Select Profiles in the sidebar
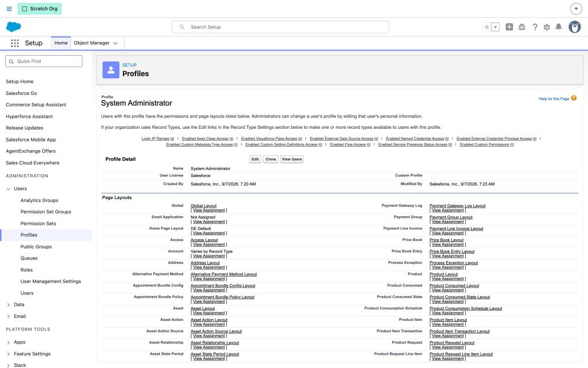 pyautogui.click(x=29, y=235)
